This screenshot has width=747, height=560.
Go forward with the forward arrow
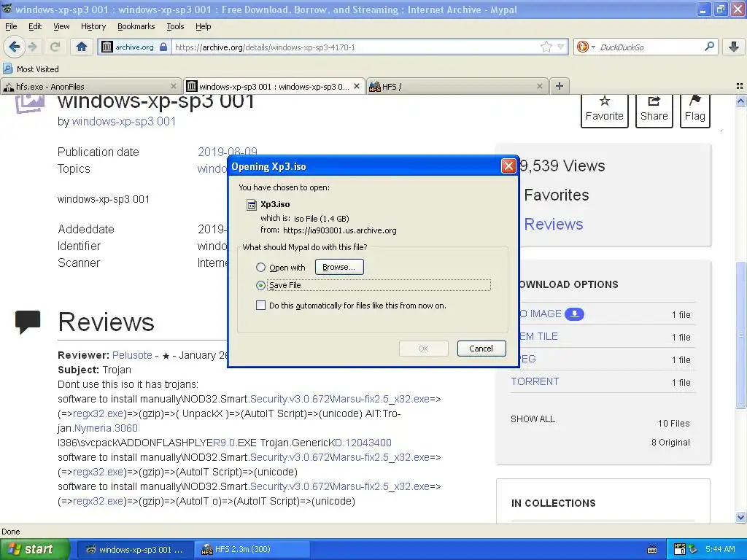tap(32, 47)
